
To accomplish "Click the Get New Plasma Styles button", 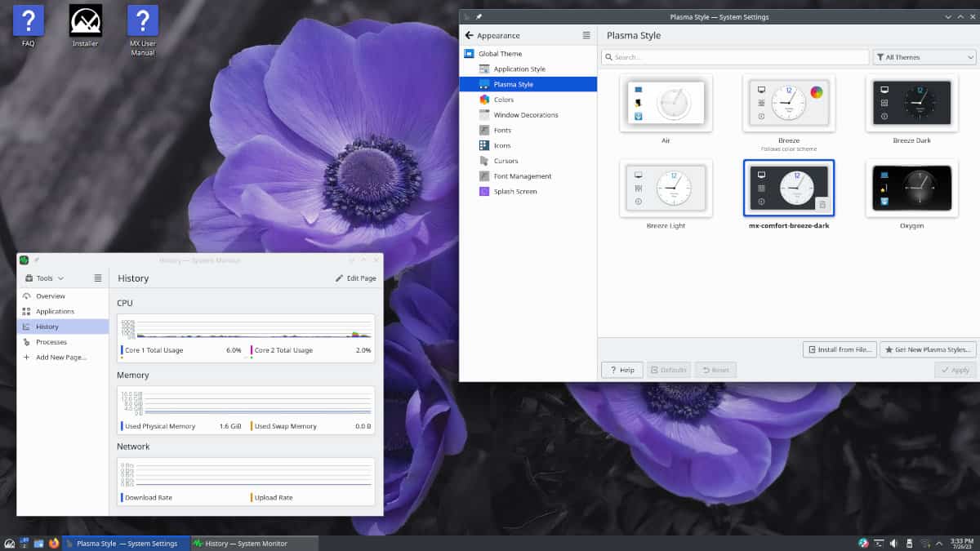I will click(x=928, y=349).
